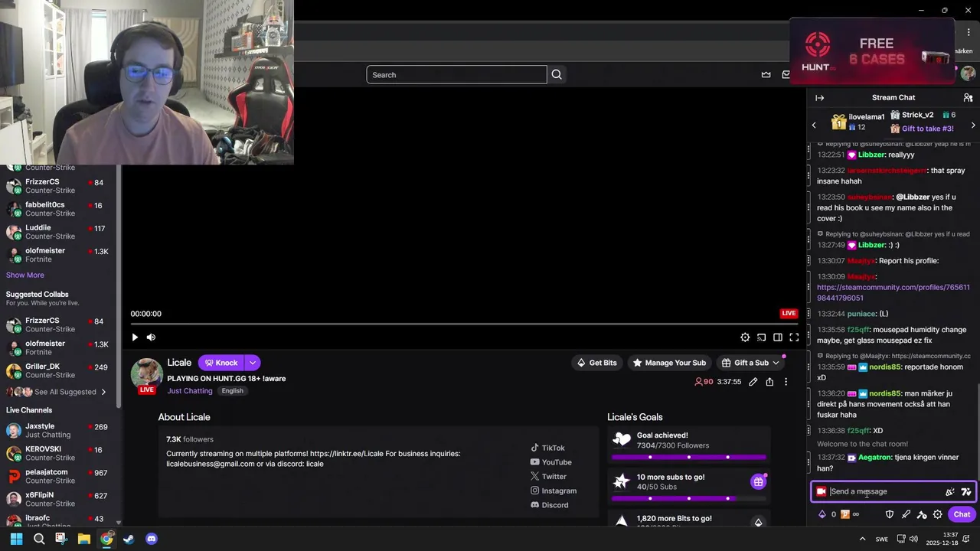980x551 pixels.
Task: Open the Just Chatting category link
Action: click(190, 391)
